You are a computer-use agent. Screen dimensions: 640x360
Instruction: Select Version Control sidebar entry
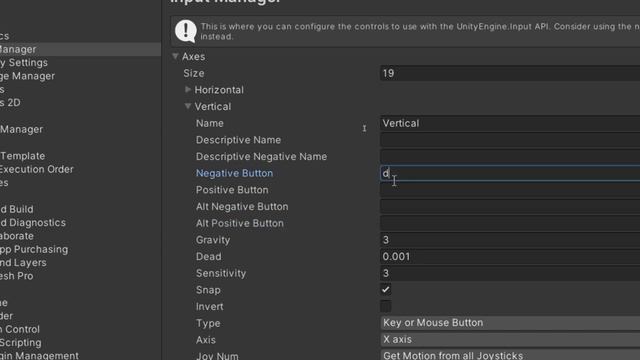click(x=20, y=329)
